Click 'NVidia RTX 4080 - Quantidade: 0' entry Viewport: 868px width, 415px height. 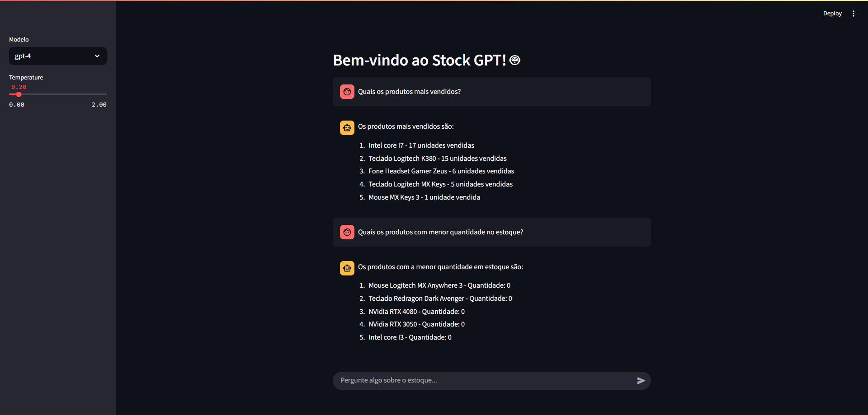pos(416,312)
